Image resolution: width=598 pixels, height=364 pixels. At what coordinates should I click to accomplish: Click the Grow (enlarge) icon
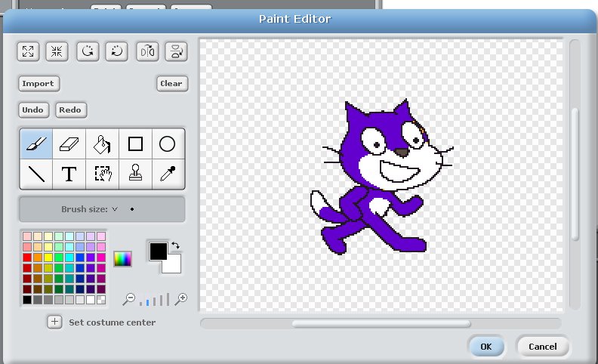click(x=28, y=51)
